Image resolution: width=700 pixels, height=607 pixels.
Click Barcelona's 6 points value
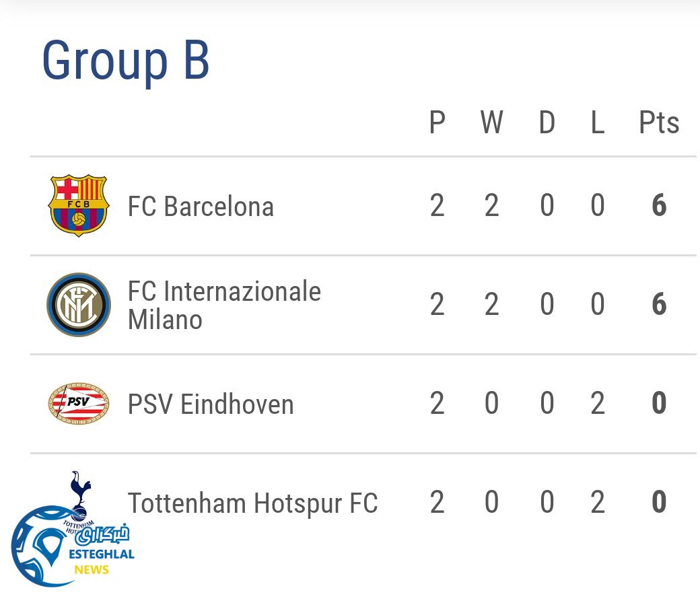point(659,206)
